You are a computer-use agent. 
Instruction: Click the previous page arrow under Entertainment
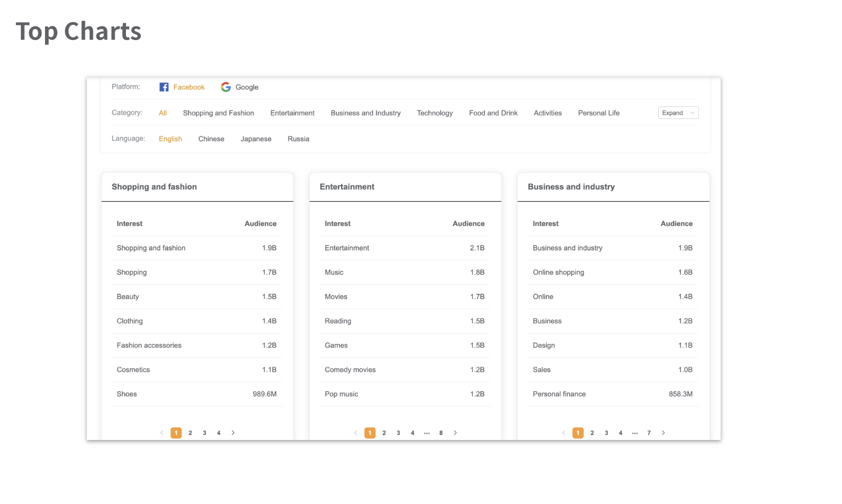click(x=356, y=432)
